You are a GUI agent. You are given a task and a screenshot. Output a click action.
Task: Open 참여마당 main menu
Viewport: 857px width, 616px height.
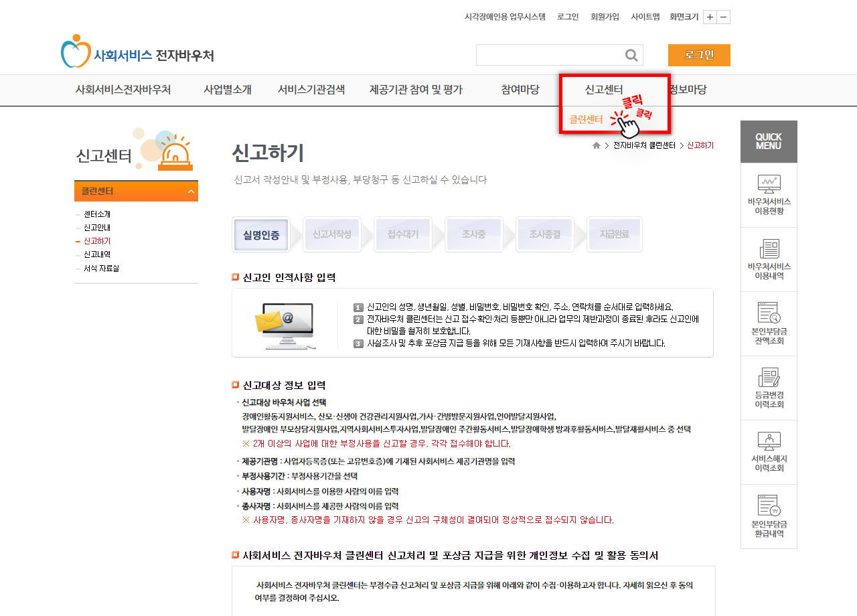click(520, 90)
